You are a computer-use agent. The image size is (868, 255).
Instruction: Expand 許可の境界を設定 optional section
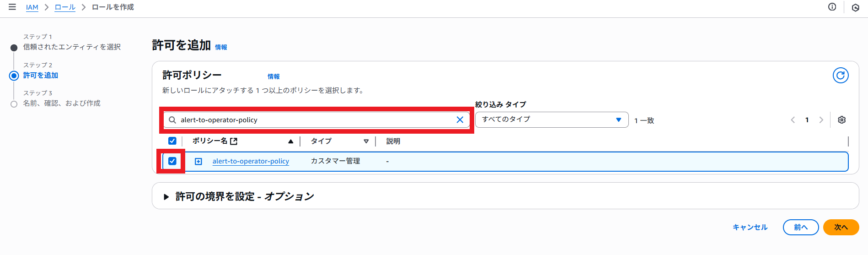click(166, 197)
